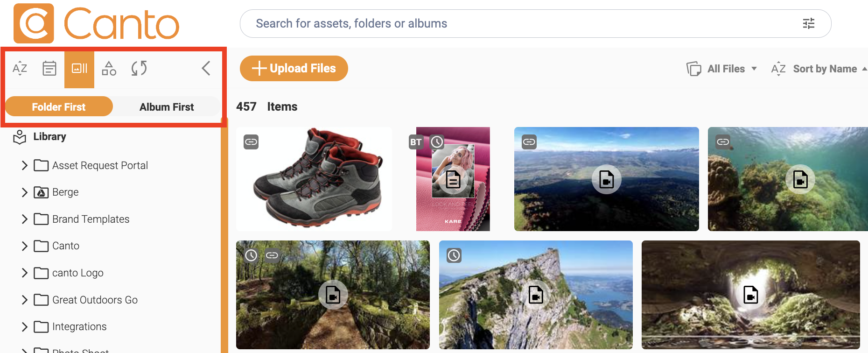Toggle Sort by Name ascending arrow
Screen dimensions: 868x353
pos(864,69)
